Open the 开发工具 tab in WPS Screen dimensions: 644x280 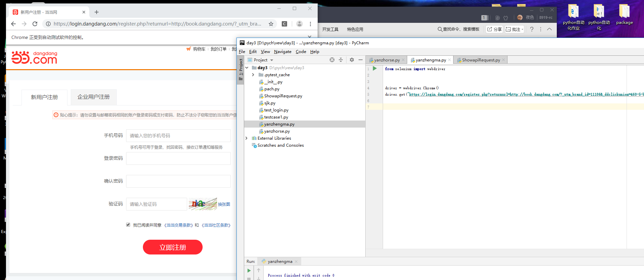(330, 29)
